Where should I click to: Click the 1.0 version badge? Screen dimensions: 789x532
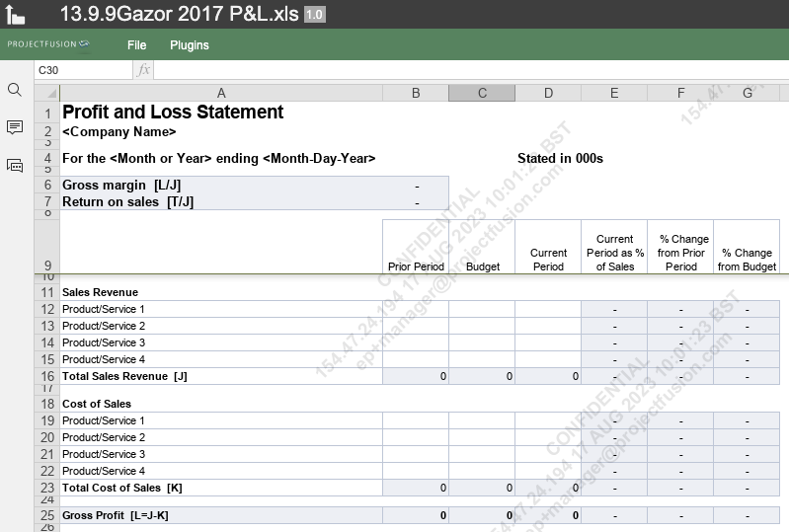[x=314, y=15]
